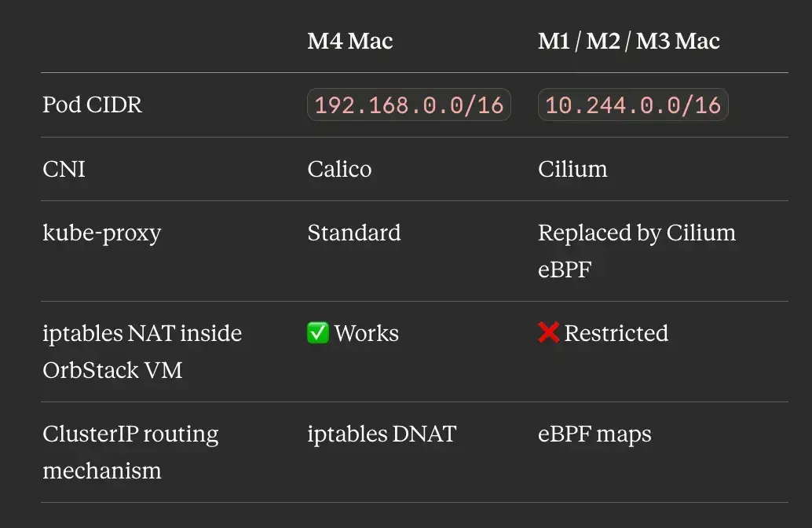The image size is (812, 528).
Task: Click the OrbStack VM text line
Action: [x=112, y=370]
